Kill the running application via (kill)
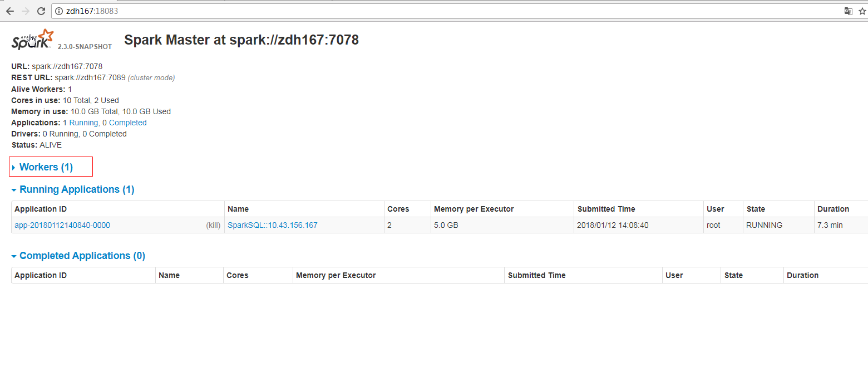 213,225
